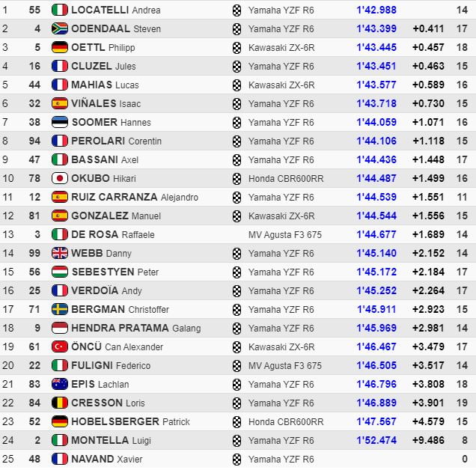Click Locatelli's best lap time 1'42.988
The image size is (476, 473).
[x=376, y=10]
